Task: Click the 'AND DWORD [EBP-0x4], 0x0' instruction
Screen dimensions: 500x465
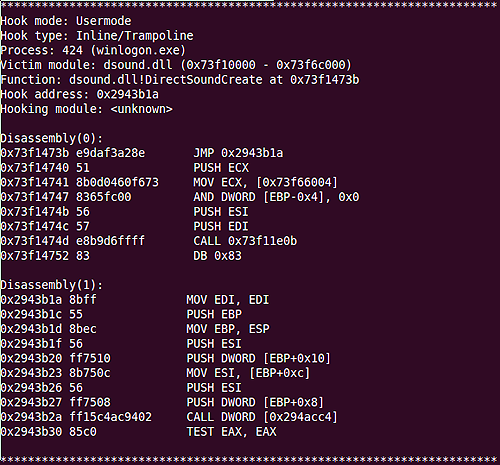Action: [x=276, y=197]
